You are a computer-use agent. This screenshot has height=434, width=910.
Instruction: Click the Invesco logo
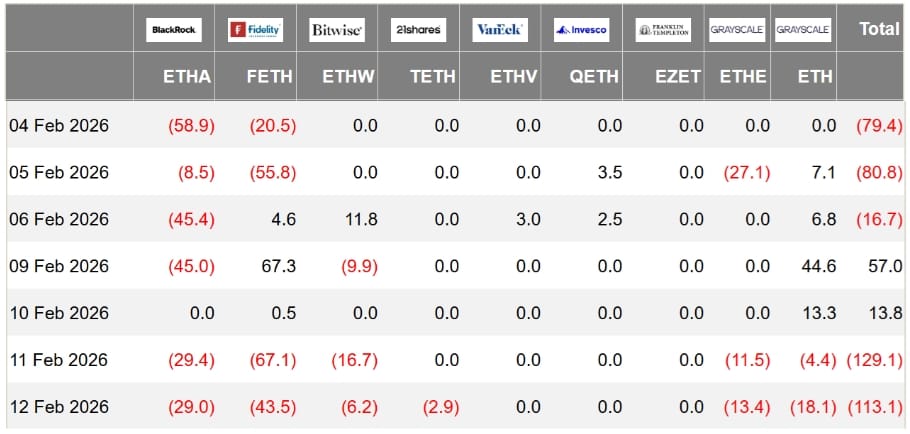point(581,30)
